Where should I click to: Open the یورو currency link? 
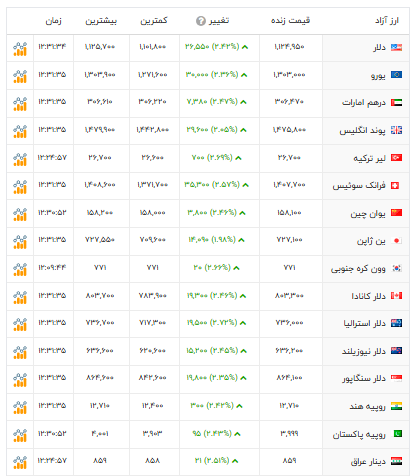click(x=378, y=76)
